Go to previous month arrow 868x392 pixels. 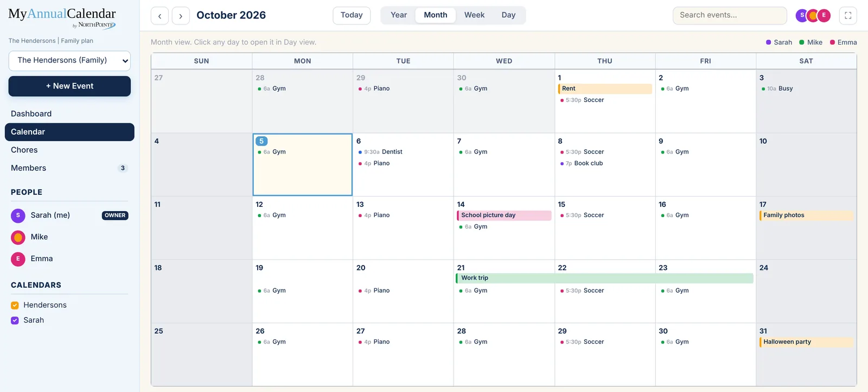click(159, 16)
